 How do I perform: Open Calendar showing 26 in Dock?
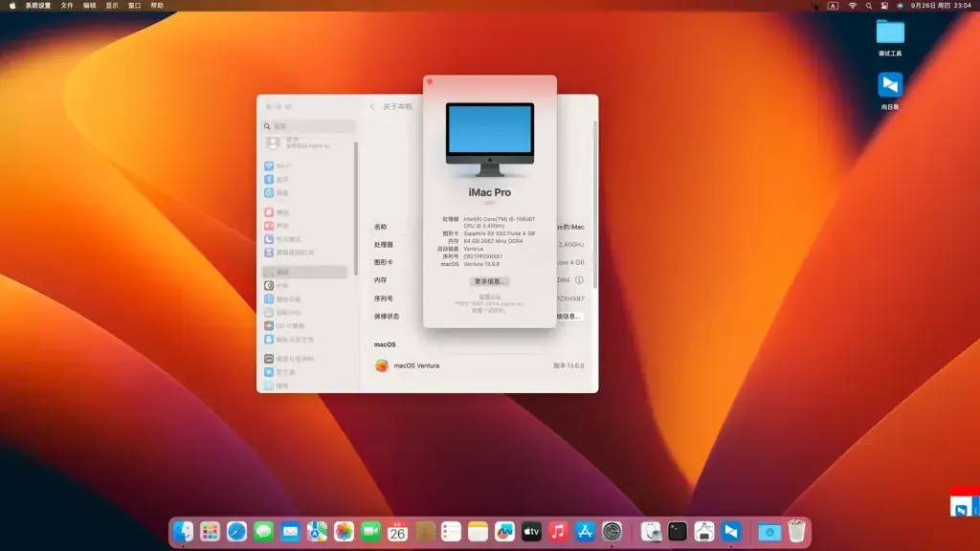(x=397, y=532)
